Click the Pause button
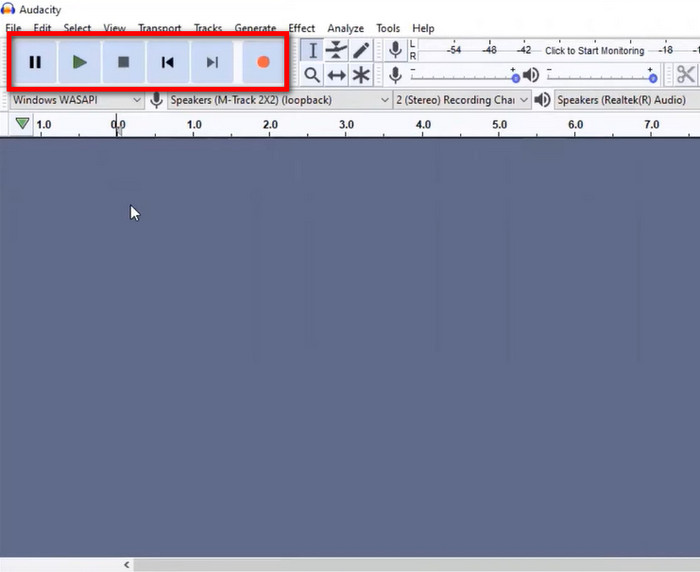Image resolution: width=700 pixels, height=572 pixels. click(35, 62)
